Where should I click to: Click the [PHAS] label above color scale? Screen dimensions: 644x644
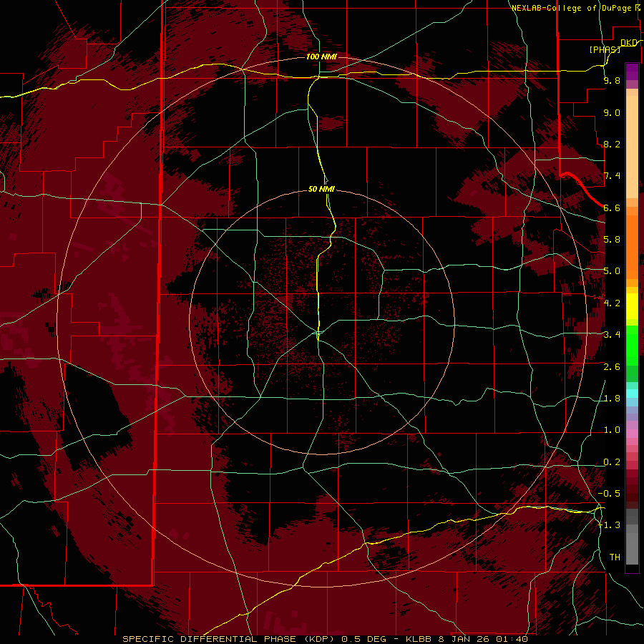pos(605,49)
